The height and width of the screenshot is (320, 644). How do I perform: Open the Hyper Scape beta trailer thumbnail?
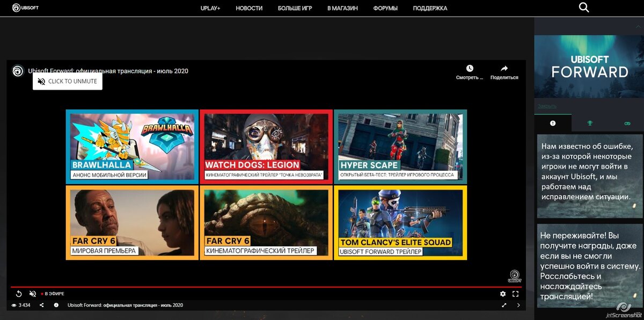point(400,147)
